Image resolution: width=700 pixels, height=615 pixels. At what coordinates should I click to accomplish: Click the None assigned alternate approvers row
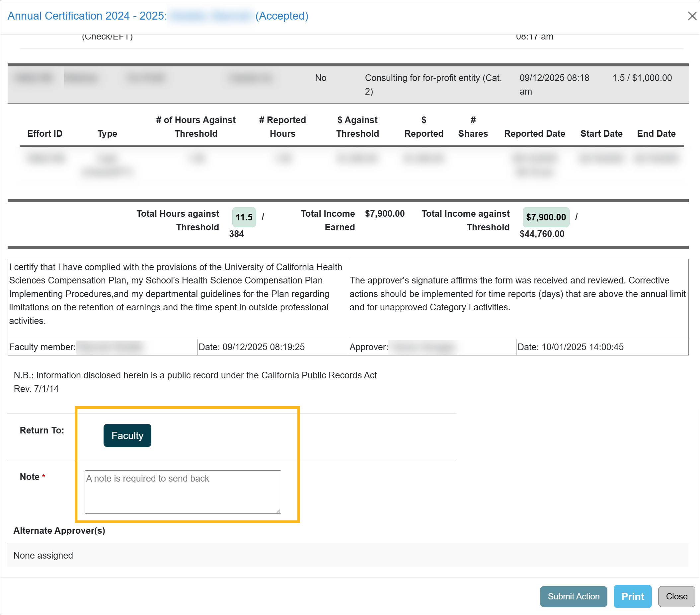(43, 555)
